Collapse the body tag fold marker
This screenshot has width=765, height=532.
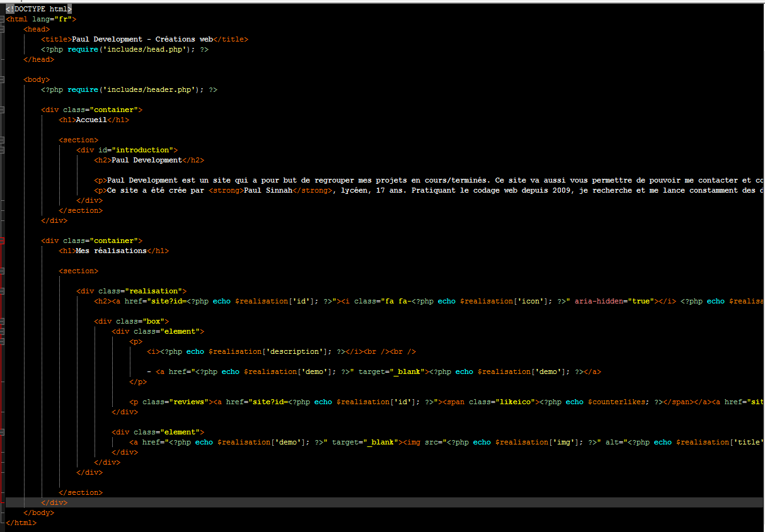[x=3, y=79]
